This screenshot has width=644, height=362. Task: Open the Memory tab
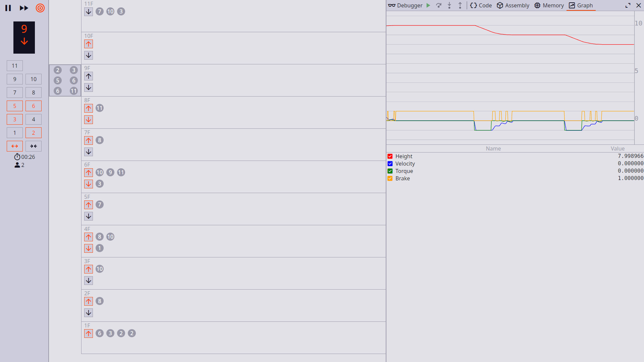[549, 5]
